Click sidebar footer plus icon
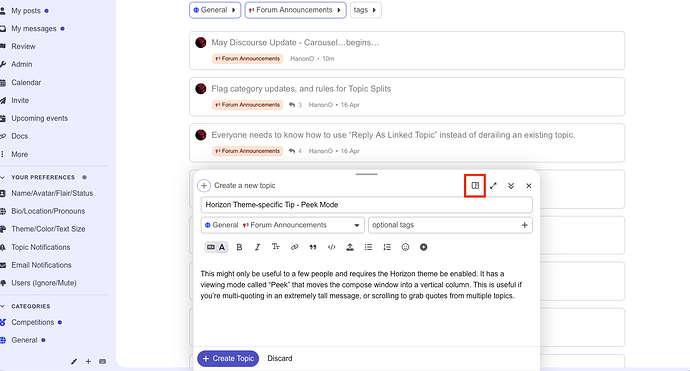690x371 pixels. tap(88, 362)
